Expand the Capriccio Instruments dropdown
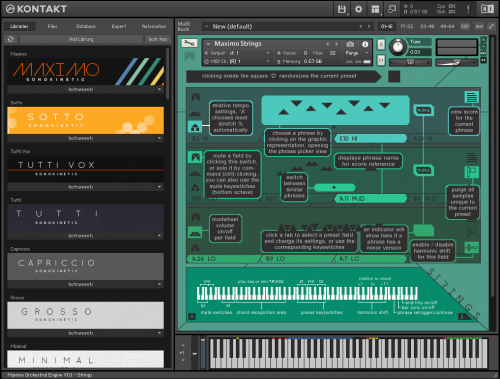The image size is (500, 379). point(160,284)
